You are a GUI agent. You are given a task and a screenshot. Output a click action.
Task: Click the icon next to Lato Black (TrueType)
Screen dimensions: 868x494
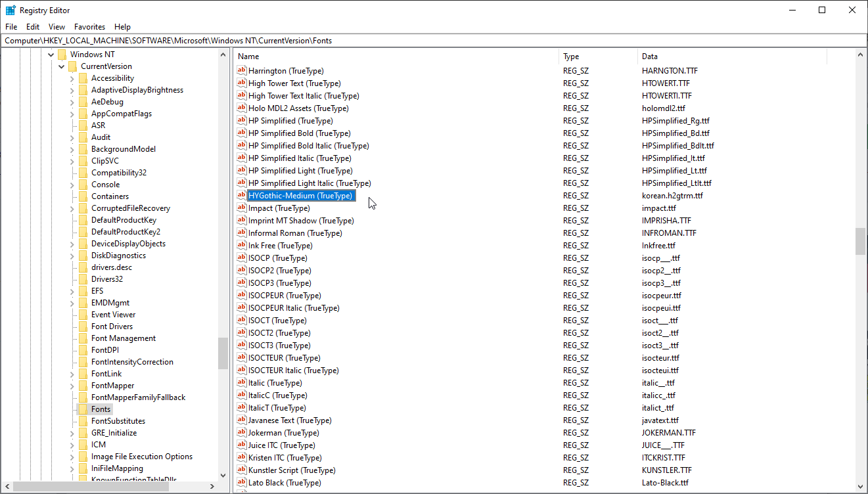[242, 482]
